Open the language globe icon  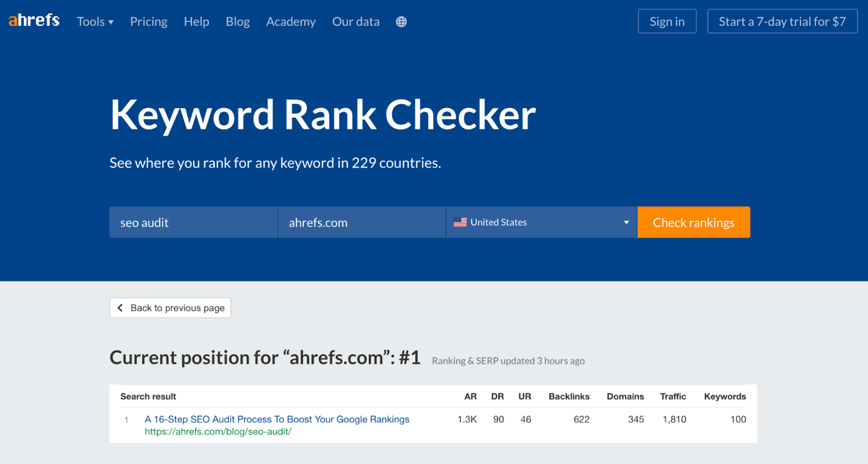(x=401, y=22)
